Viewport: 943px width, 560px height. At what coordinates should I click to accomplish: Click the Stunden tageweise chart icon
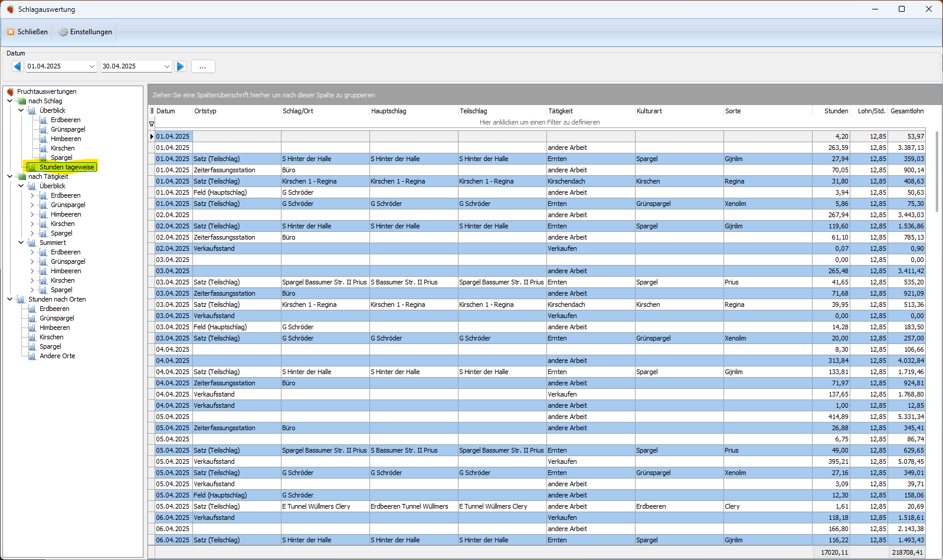point(32,167)
